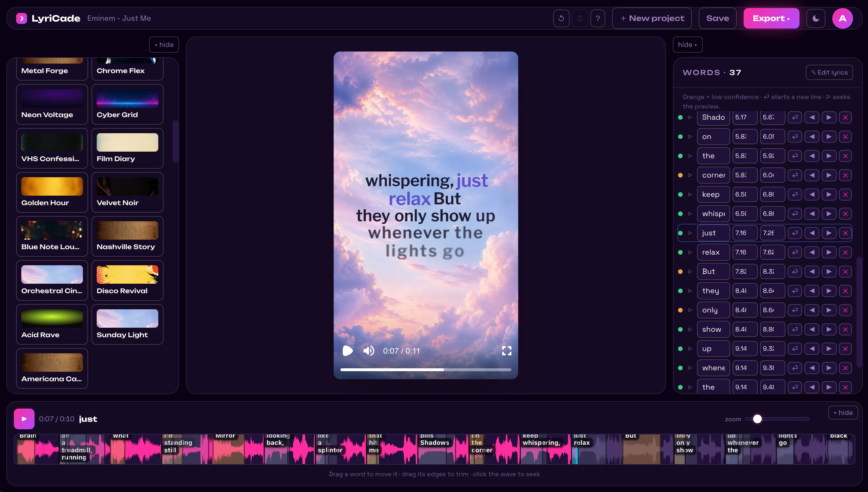Select the Metal Forge template

[x=52, y=68]
